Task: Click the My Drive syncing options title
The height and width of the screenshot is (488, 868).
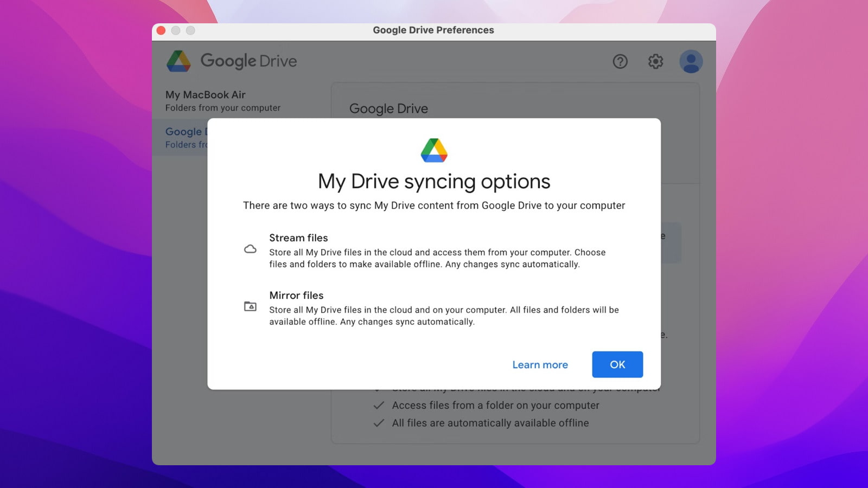Action: (x=434, y=182)
